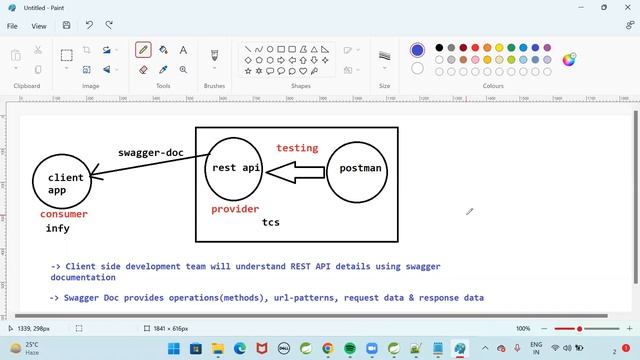The height and width of the screenshot is (360, 640).
Task: Pick the green colour swatch
Action: (511, 48)
